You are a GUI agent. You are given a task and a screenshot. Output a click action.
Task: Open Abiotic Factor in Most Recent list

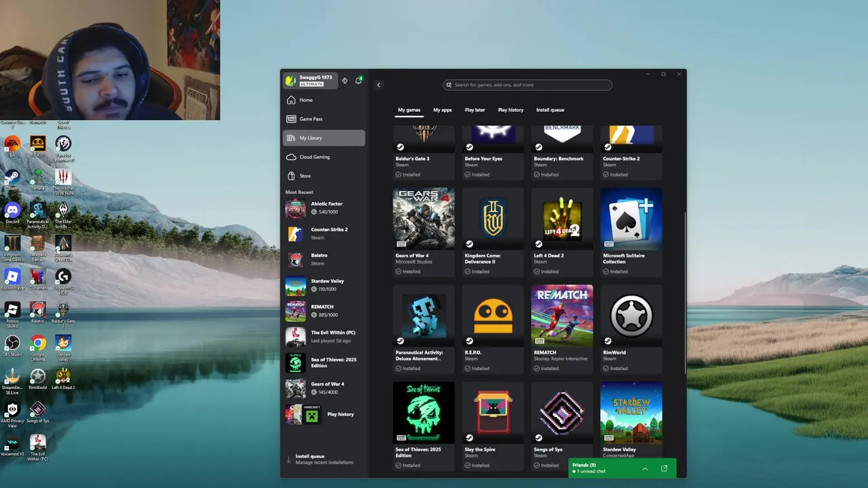tap(323, 208)
